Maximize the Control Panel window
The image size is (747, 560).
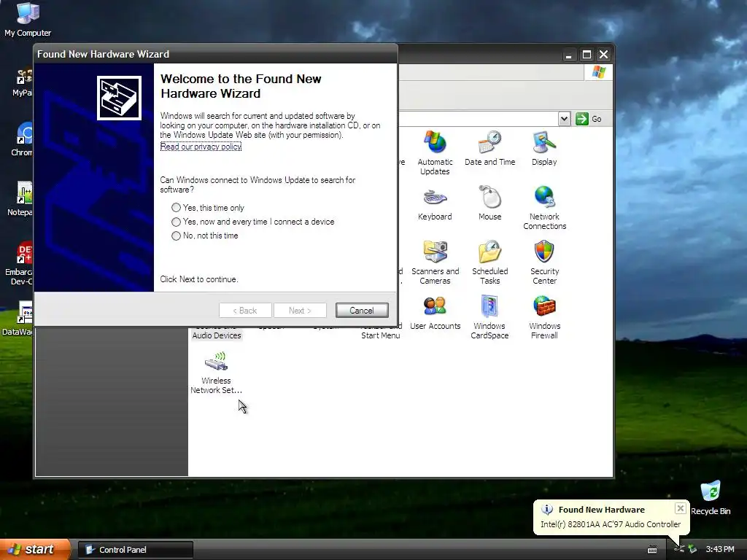(587, 55)
